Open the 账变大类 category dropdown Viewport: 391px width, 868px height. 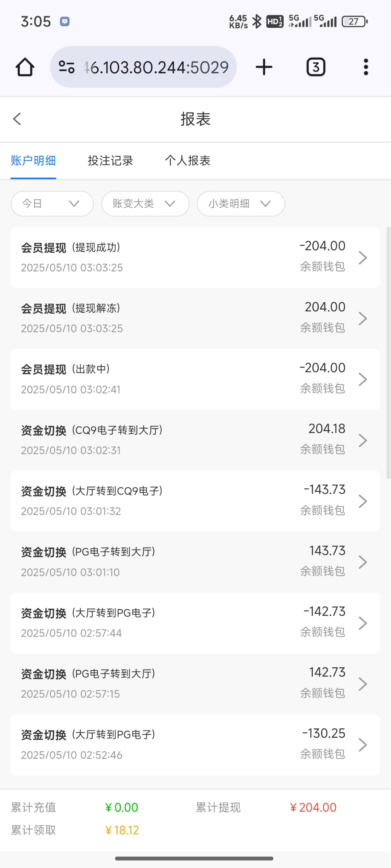145,204
